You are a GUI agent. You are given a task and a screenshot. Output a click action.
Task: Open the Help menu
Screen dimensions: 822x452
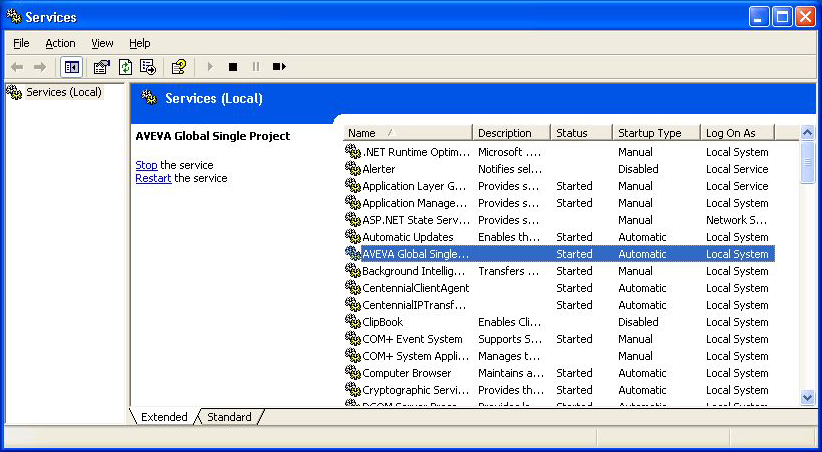[x=139, y=43]
